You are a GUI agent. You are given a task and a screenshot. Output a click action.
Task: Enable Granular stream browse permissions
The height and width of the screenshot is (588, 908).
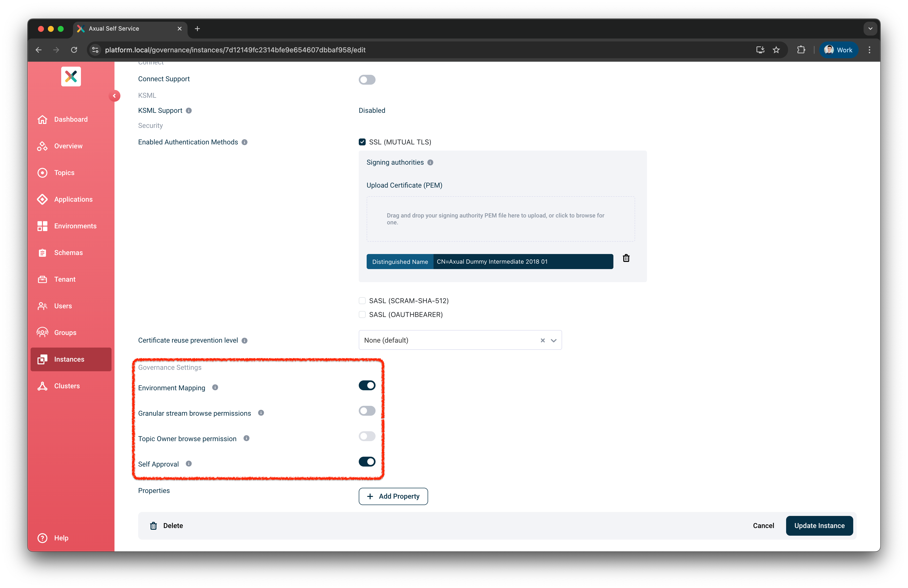click(367, 411)
